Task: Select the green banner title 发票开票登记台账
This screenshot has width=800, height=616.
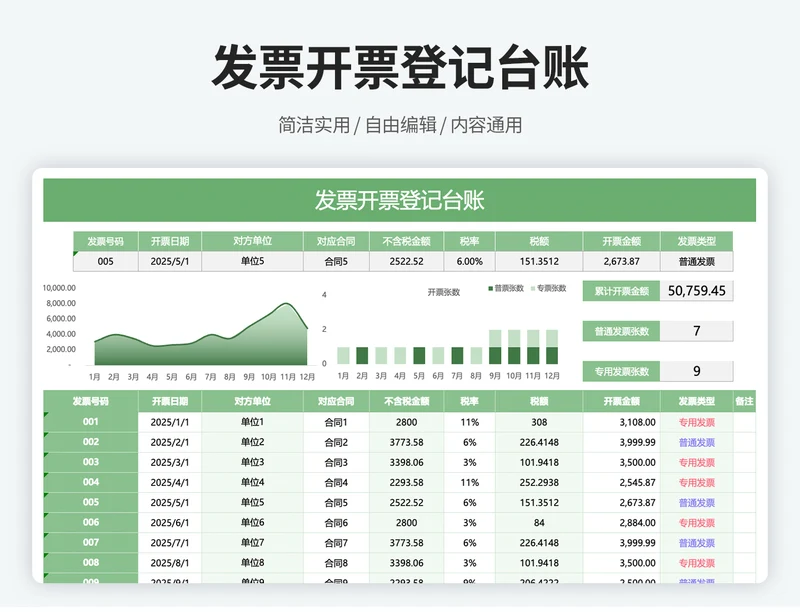Action: (x=399, y=200)
